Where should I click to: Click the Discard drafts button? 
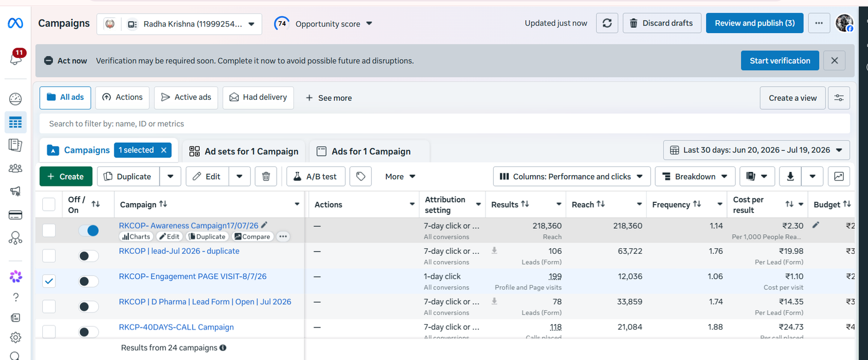point(662,23)
